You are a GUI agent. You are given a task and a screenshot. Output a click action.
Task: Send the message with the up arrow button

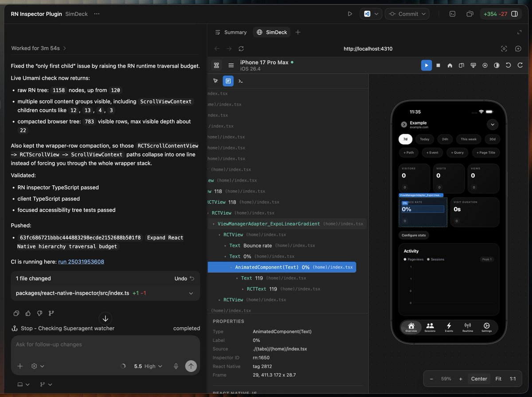click(x=191, y=366)
